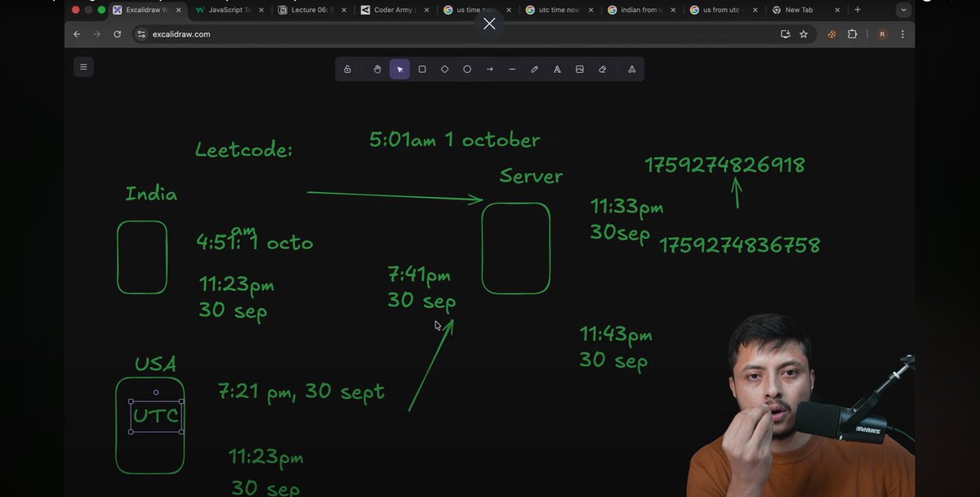Viewport: 980px width, 497px height.
Task: Bookmark this page with star icon
Action: point(804,34)
